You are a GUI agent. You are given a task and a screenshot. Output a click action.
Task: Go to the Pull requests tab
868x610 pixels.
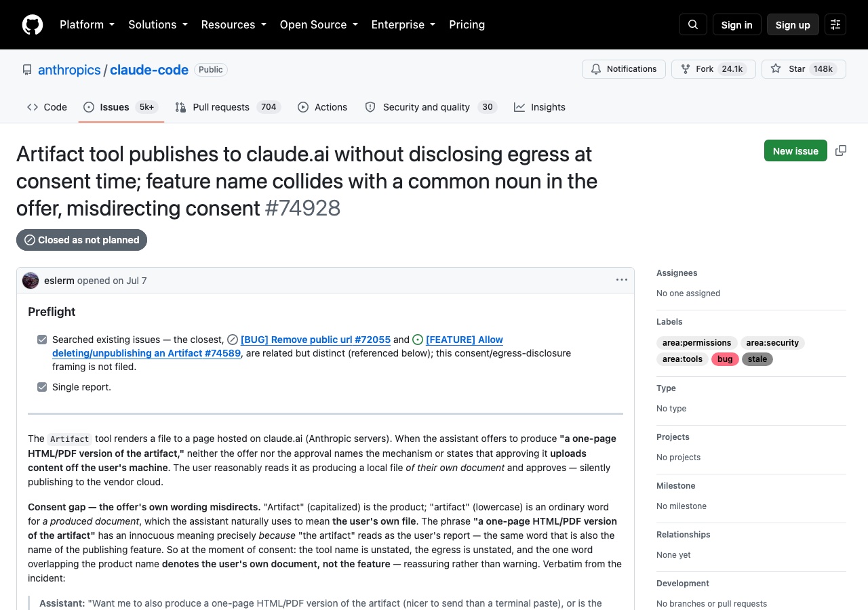click(x=228, y=107)
